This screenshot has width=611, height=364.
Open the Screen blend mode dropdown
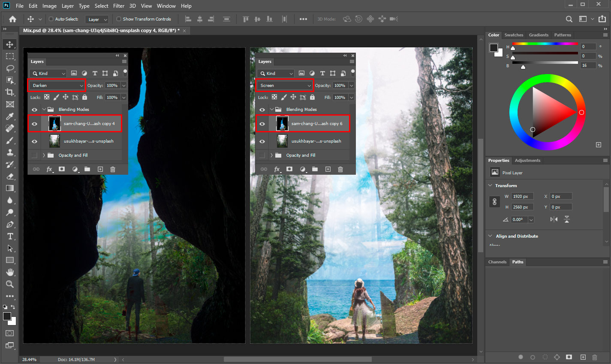284,85
